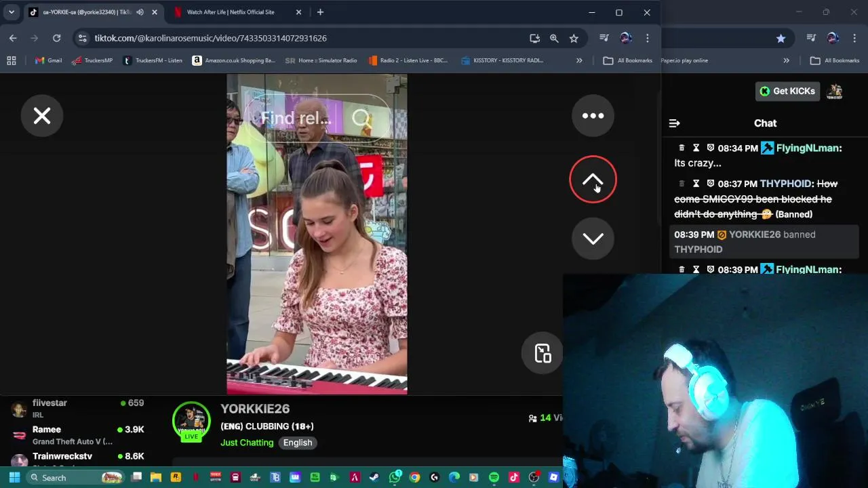This screenshot has height=488, width=868.
Task: Bookmark this page with the star
Action: (574, 38)
